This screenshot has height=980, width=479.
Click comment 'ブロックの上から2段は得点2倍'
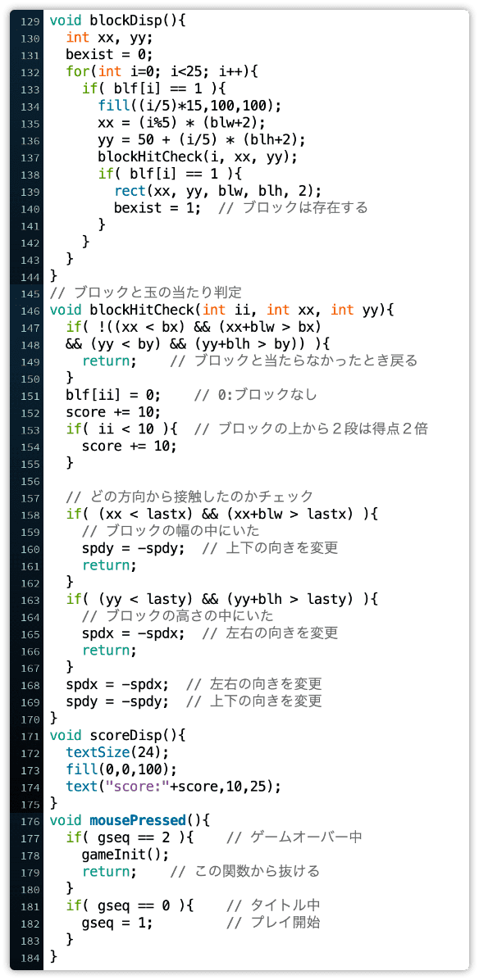(322, 429)
